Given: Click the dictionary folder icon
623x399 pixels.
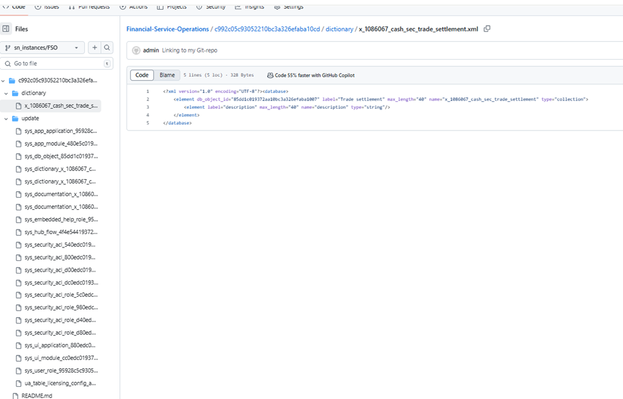Looking at the screenshot, I should coord(15,93).
